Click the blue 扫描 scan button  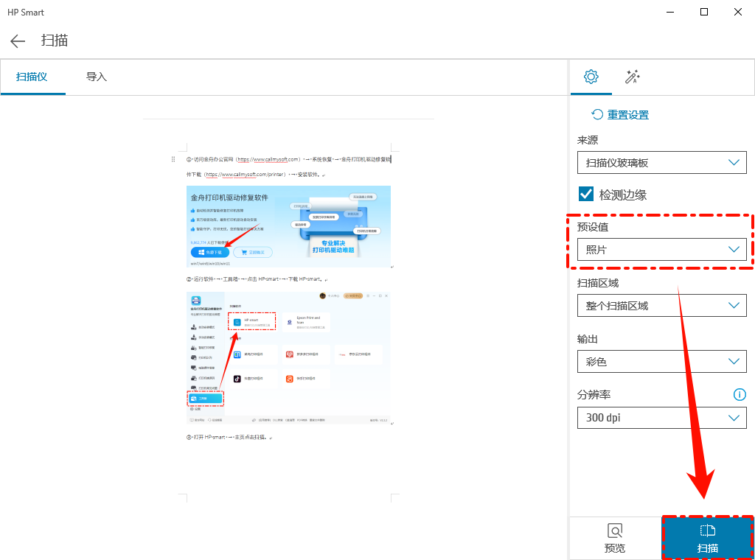click(707, 538)
